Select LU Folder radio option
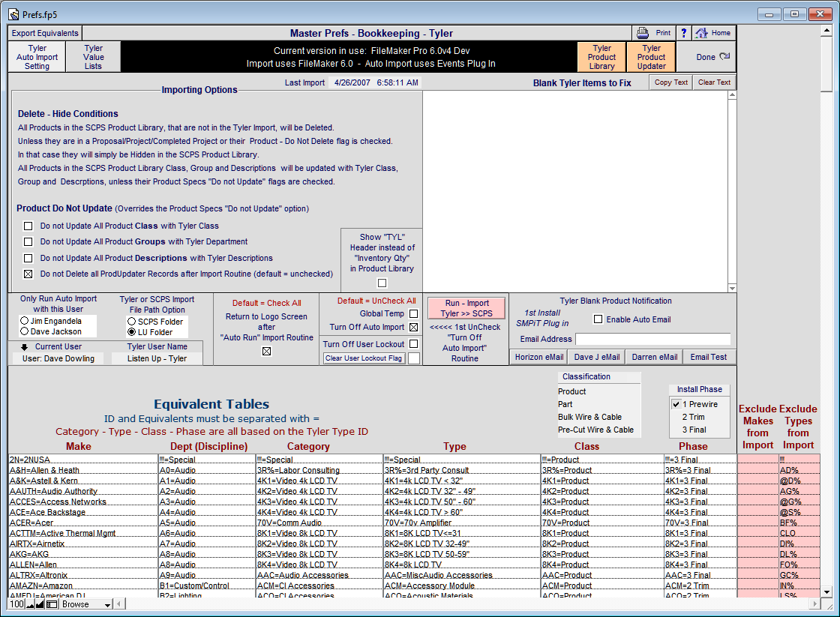Image resolution: width=840 pixels, height=617 pixels. 131,332
